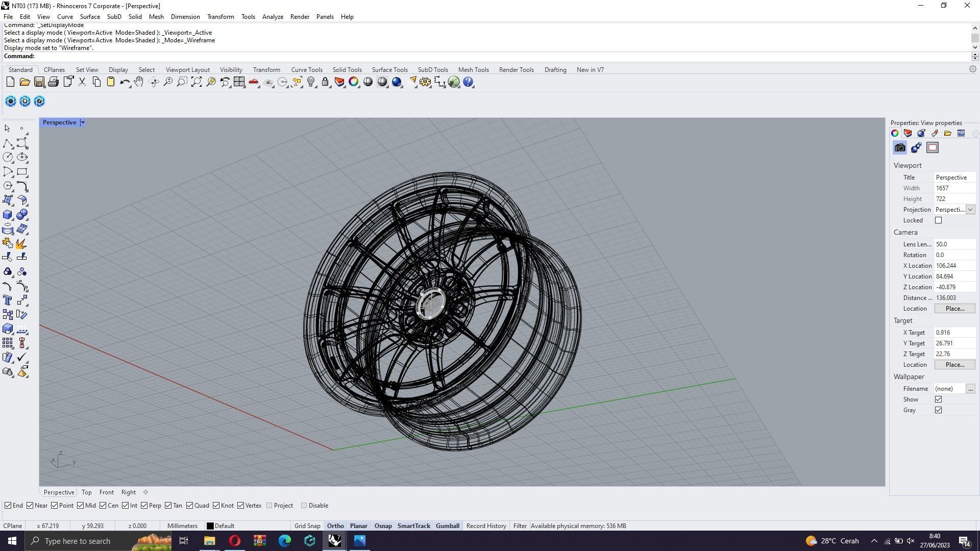Uncheck the Mid osnap checkbox
The height and width of the screenshot is (551, 980).
click(x=81, y=506)
